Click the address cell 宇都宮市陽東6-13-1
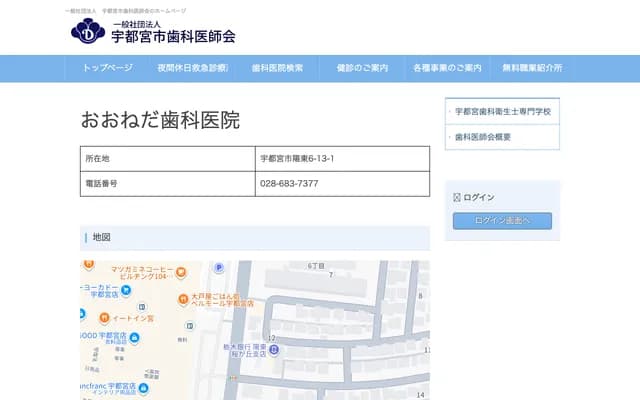Image resolution: width=640 pixels, height=400 pixels. click(342, 159)
